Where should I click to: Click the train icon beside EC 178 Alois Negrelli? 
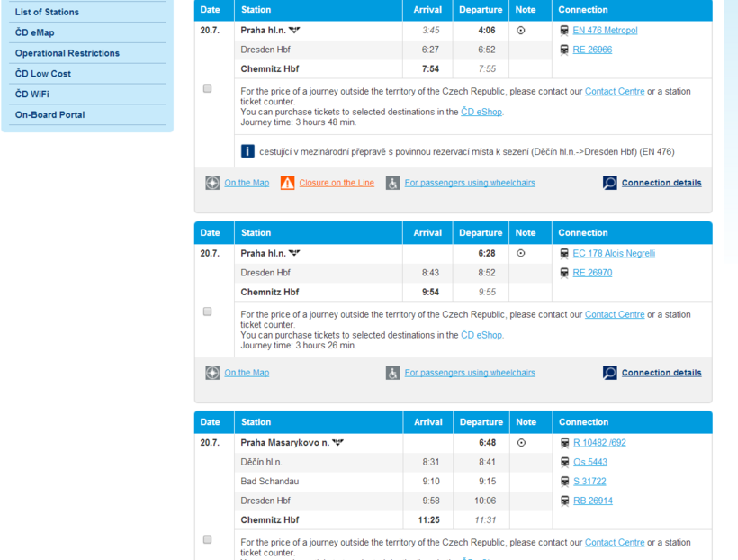564,254
